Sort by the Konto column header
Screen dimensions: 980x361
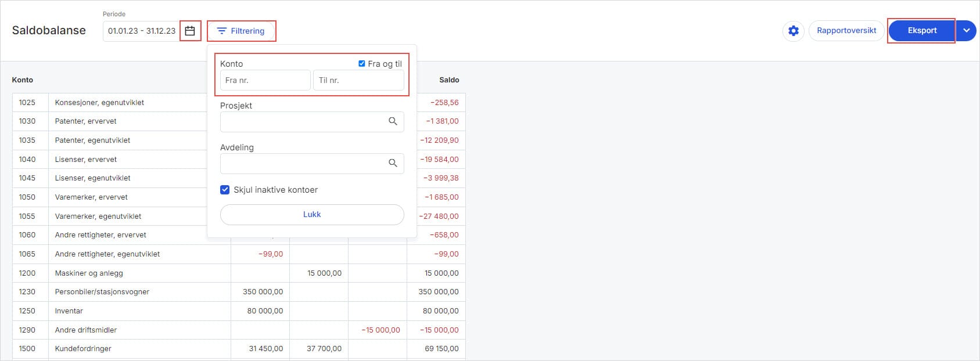pos(23,80)
